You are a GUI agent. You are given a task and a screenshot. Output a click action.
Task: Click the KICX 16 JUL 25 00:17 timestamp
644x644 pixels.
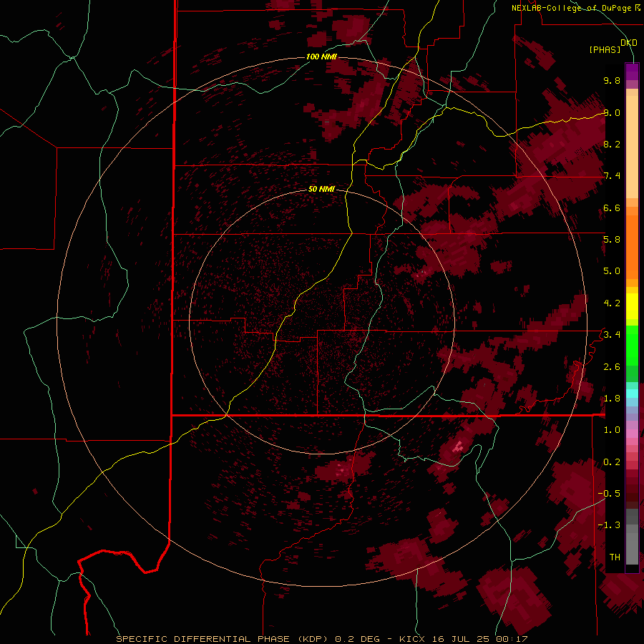463,639
